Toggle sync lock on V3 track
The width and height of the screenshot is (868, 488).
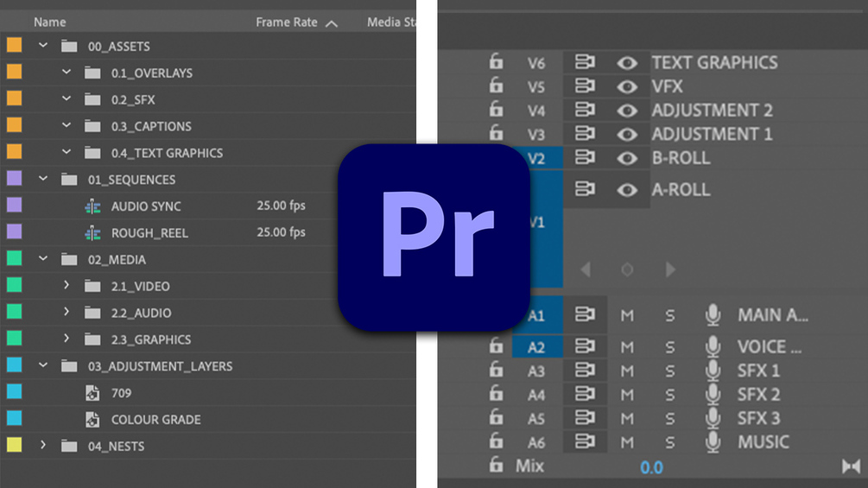(585, 133)
